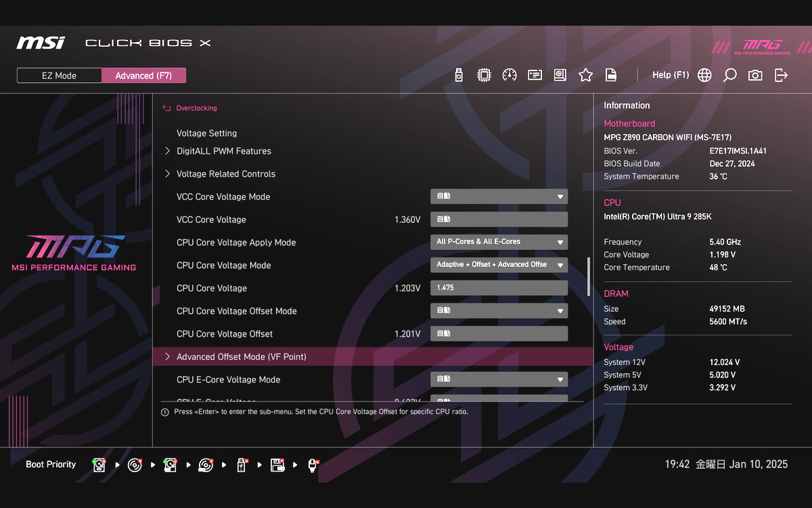Screen dimensions: 812x508
Task: Click the 49152 MB DRAM size value
Action: pos(727,309)
